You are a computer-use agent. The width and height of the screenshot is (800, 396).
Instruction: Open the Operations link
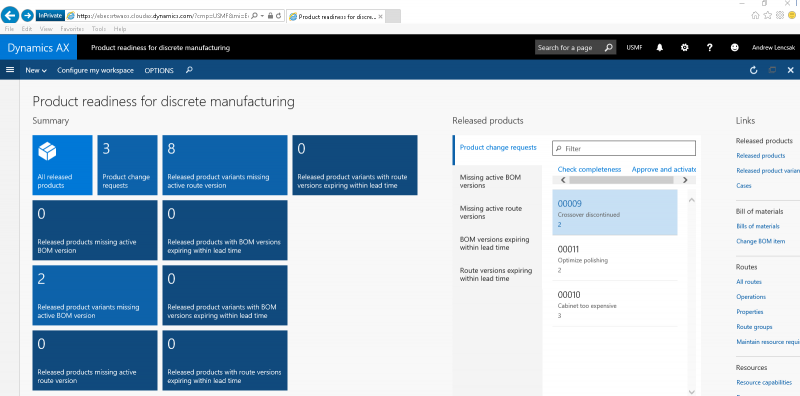tap(751, 296)
